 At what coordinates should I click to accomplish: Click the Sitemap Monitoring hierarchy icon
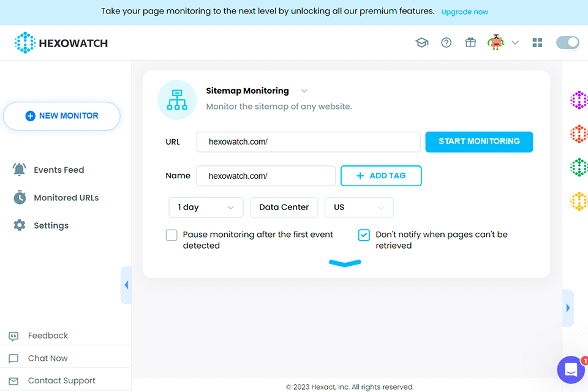(177, 100)
